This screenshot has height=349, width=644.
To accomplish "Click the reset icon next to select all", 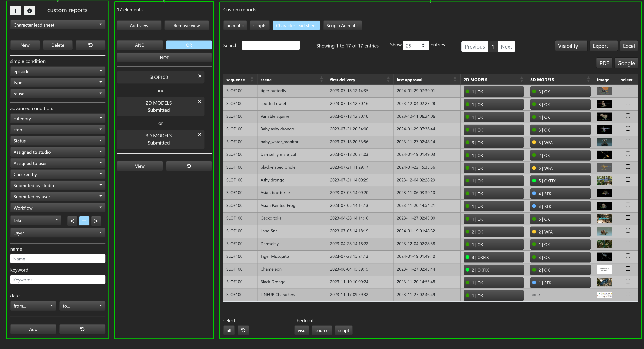I will coord(243,330).
